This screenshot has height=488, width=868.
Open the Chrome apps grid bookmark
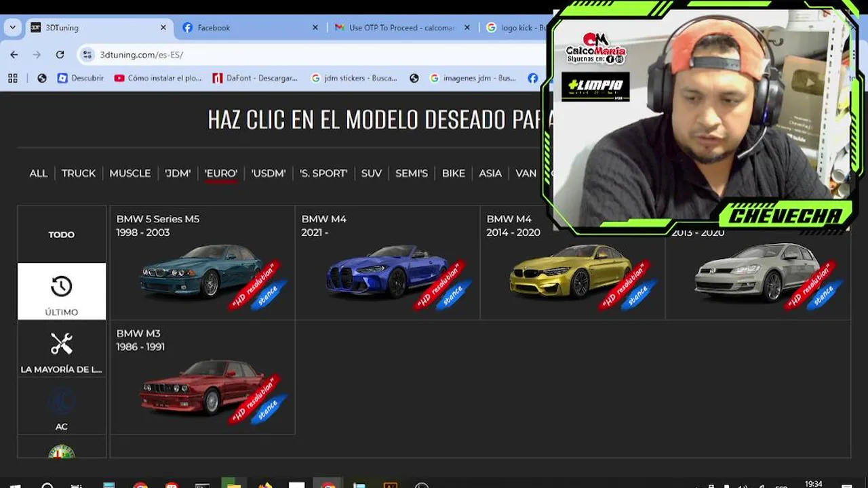pyautogui.click(x=13, y=78)
